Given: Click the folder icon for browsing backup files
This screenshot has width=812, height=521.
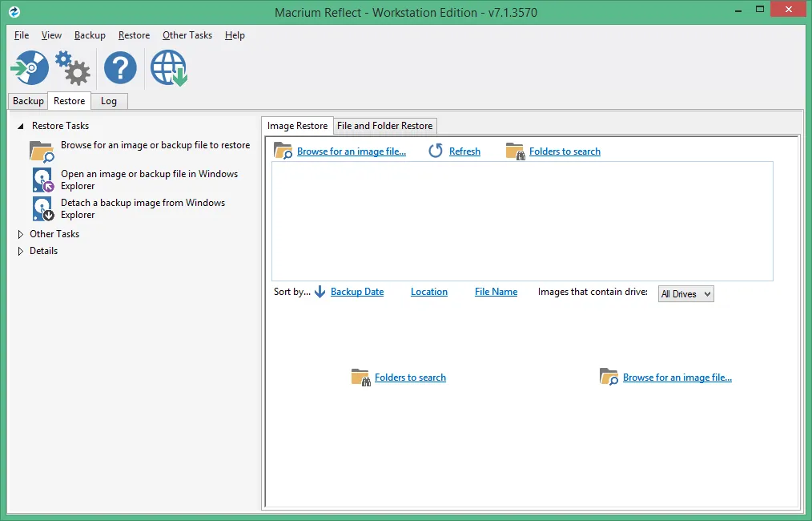Looking at the screenshot, I should pyautogui.click(x=42, y=151).
